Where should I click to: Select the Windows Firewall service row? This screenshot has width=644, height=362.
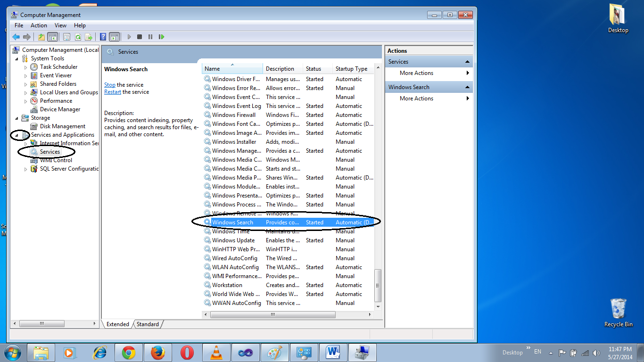tap(288, 115)
